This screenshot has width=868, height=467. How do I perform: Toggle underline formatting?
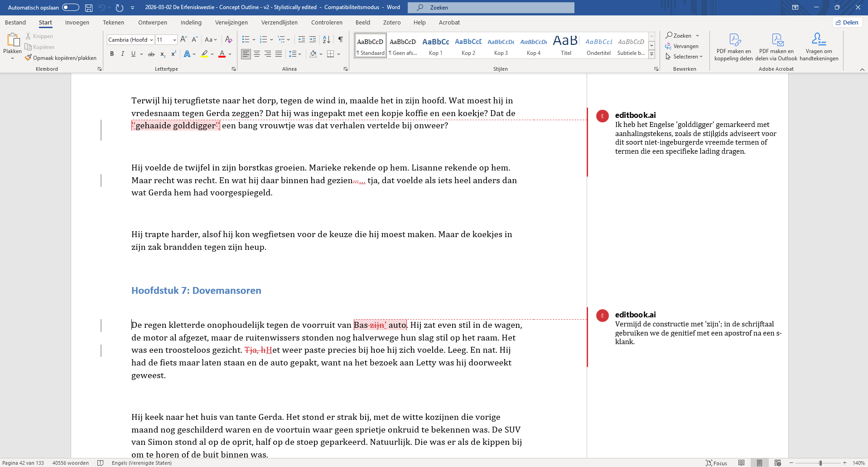(x=133, y=54)
